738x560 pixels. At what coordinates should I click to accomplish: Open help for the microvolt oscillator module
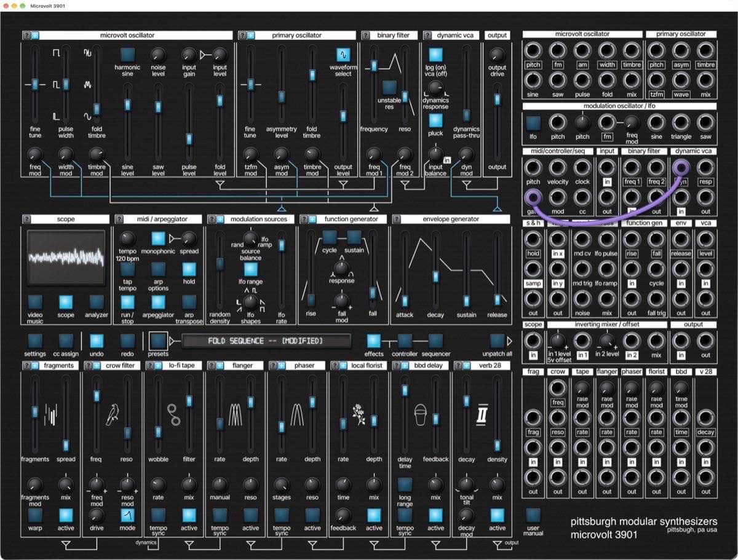pyautogui.click(x=26, y=36)
